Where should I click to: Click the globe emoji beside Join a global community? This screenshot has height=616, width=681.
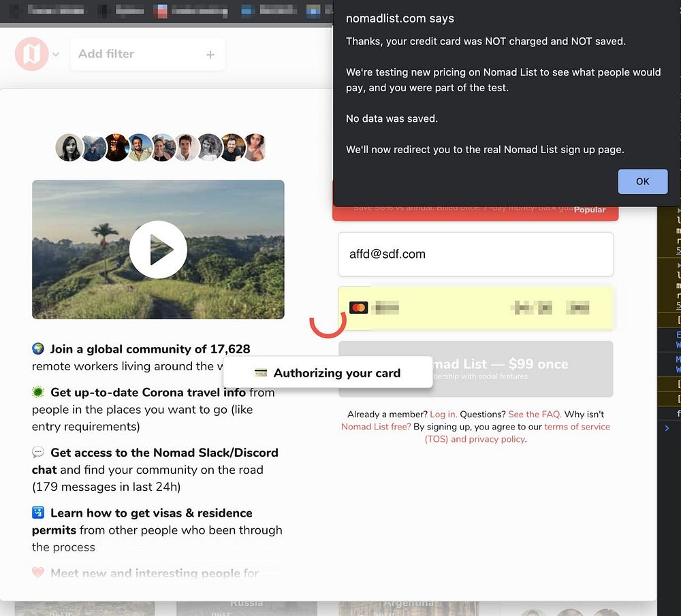pyautogui.click(x=38, y=348)
